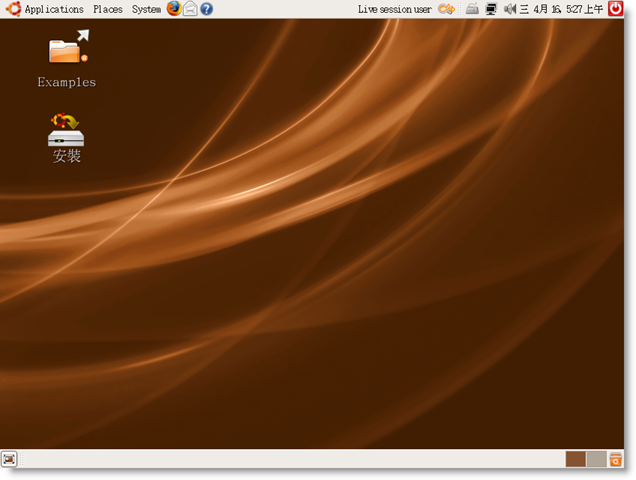
Task: Launch Firefox from the top panel
Action: (x=174, y=9)
